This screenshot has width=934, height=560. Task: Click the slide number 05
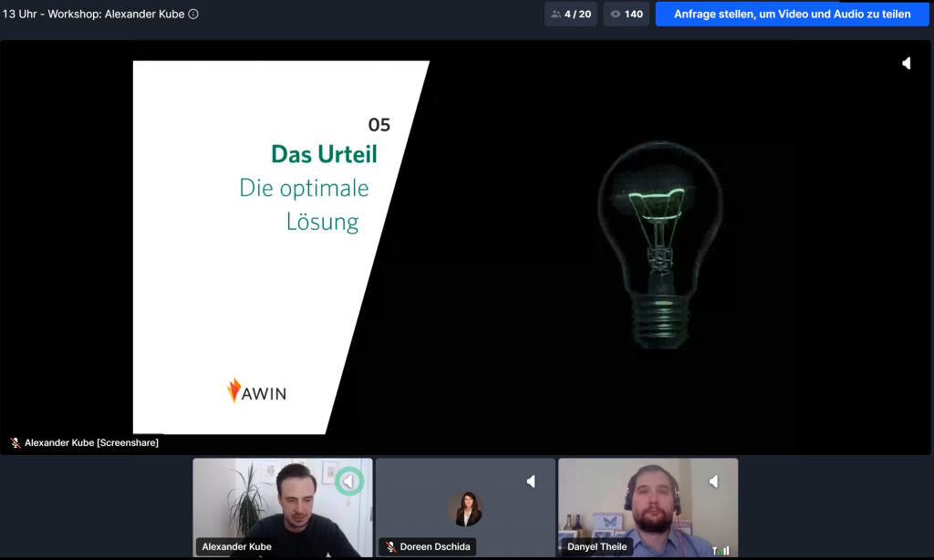pos(379,125)
